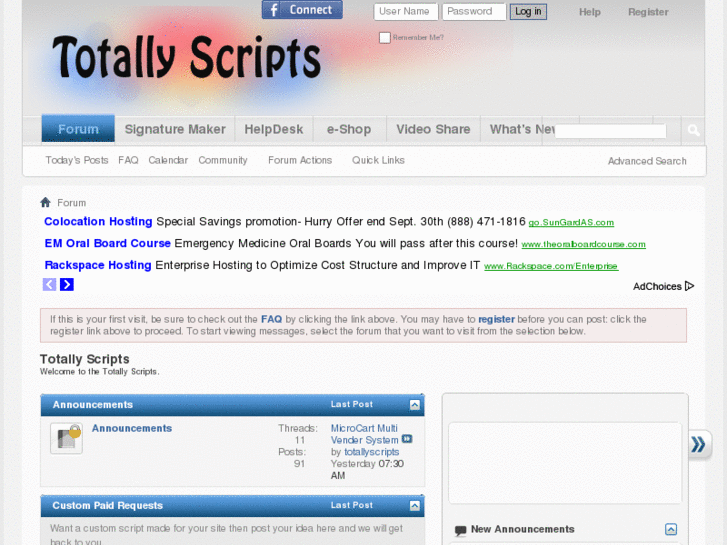The width and height of the screenshot is (727, 545).
Task: Select the Forum tab
Action: 78,128
